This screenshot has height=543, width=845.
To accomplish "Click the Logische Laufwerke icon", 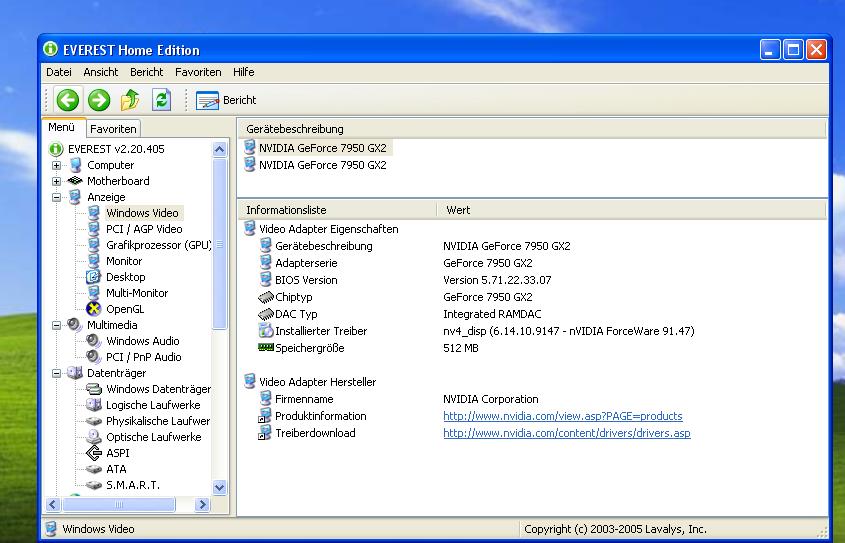I will 94,405.
